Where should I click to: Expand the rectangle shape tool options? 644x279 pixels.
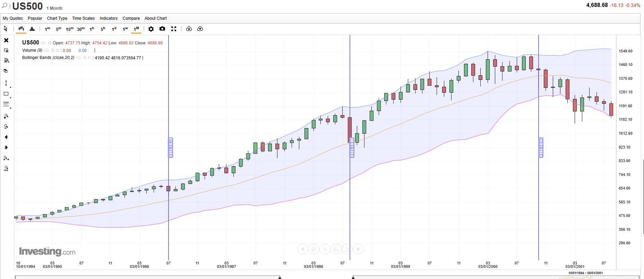[10, 98]
